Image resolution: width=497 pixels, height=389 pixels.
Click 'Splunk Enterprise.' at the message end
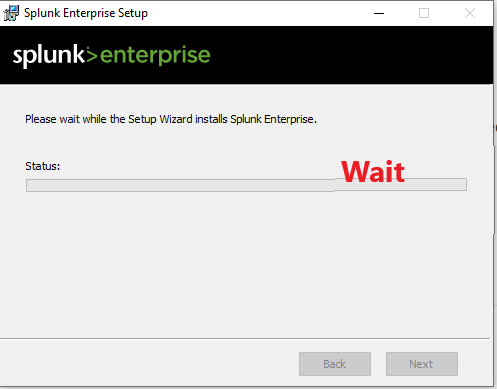point(273,119)
